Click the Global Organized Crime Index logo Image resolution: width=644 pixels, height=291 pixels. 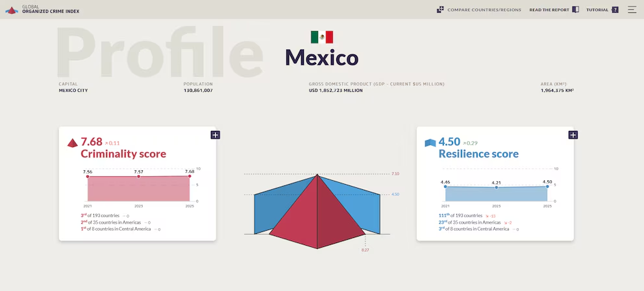pyautogui.click(x=12, y=10)
